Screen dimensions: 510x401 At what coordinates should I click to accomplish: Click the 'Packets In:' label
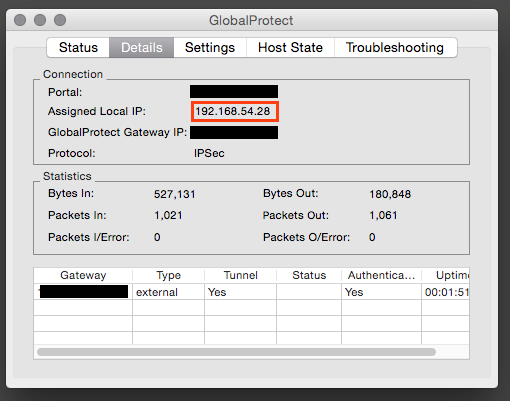point(77,215)
